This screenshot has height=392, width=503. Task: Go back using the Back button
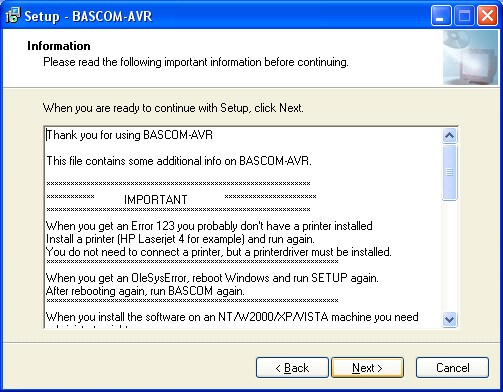pyautogui.click(x=292, y=368)
